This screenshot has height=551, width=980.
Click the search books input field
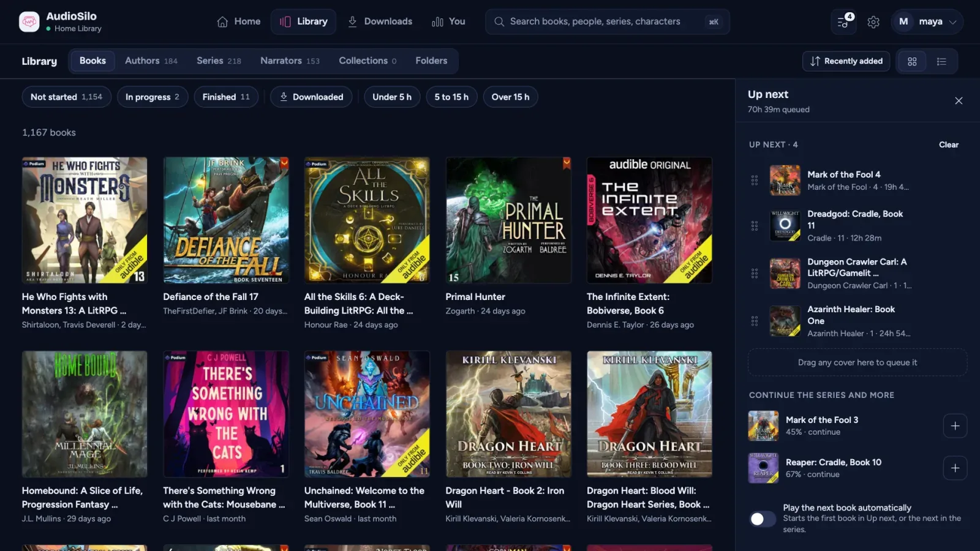pyautogui.click(x=608, y=21)
